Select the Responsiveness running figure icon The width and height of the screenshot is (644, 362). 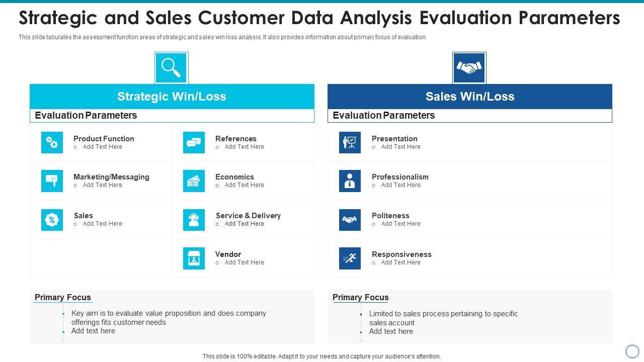(350, 258)
